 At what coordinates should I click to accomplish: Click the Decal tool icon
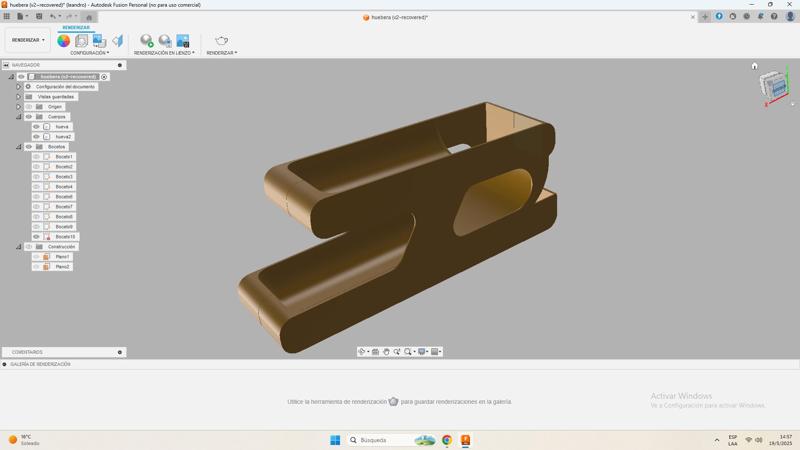tap(99, 41)
